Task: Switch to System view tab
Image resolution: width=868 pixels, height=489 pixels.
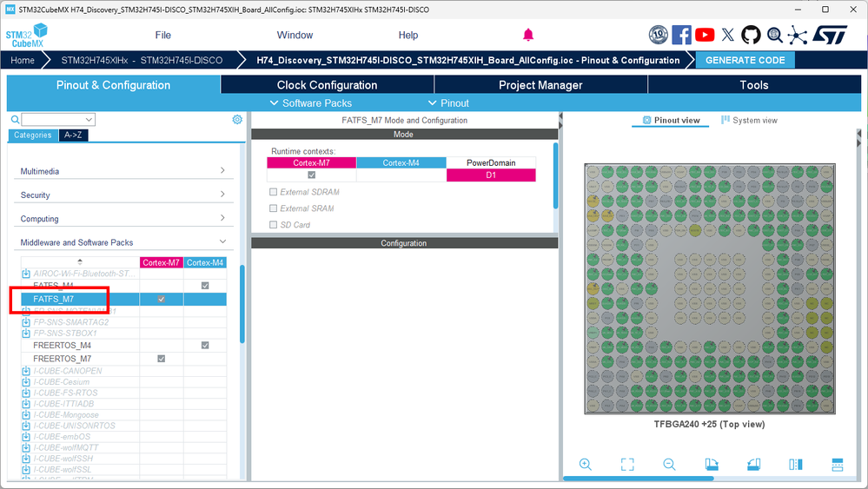Action: (749, 120)
